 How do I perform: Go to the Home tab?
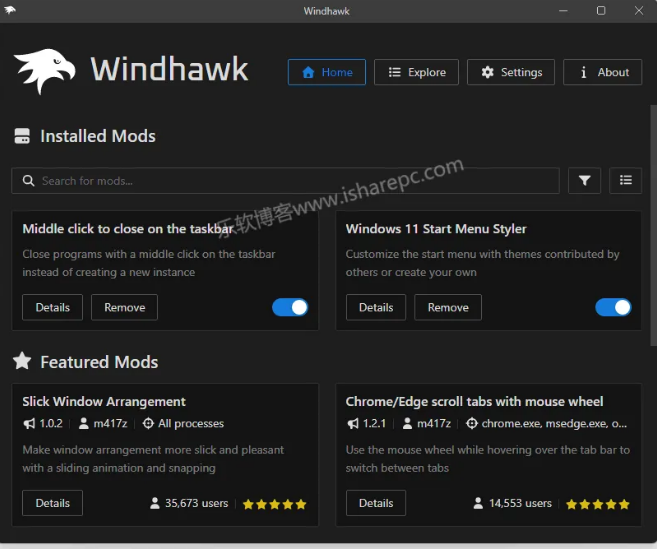click(x=326, y=72)
